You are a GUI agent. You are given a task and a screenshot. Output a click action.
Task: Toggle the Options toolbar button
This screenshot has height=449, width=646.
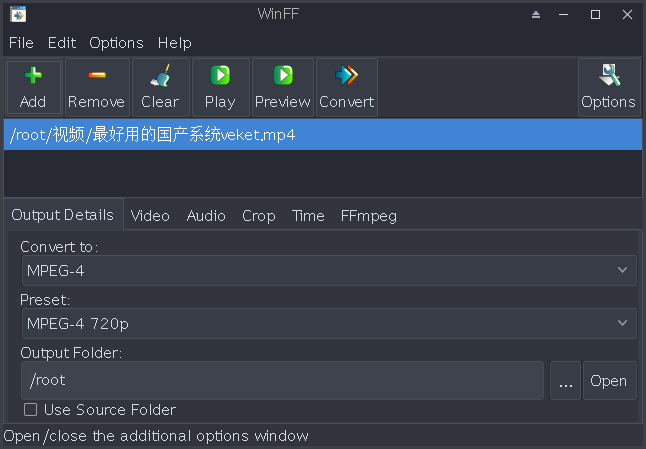pos(609,87)
